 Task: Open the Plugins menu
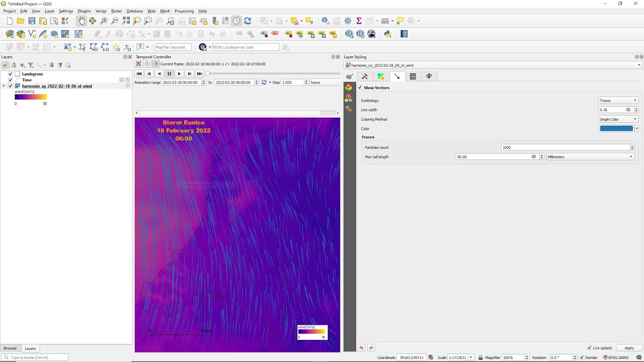[x=84, y=11]
